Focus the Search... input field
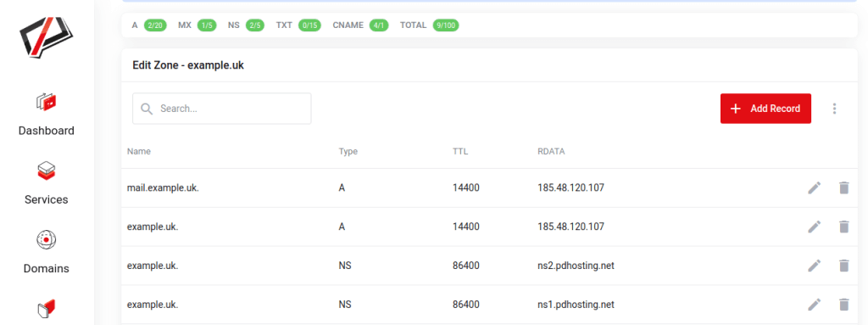The height and width of the screenshot is (325, 868). click(221, 109)
